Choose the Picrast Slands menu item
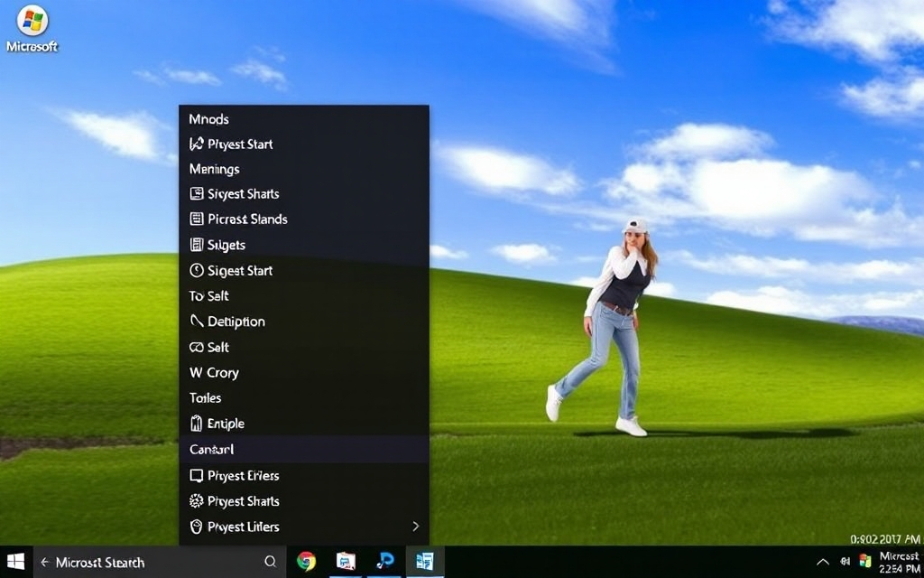 click(304, 219)
